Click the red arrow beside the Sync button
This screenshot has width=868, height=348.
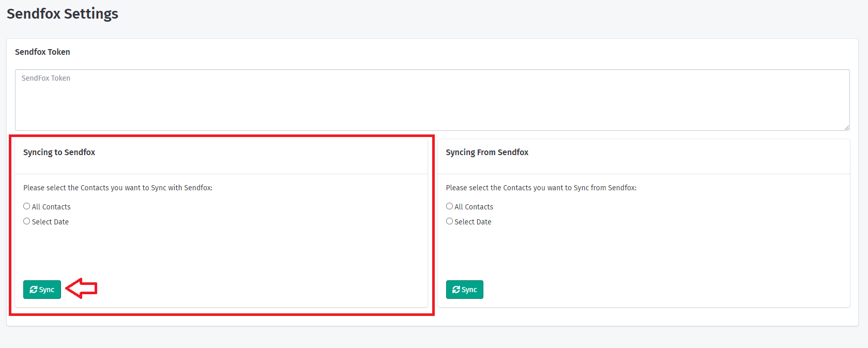82,288
